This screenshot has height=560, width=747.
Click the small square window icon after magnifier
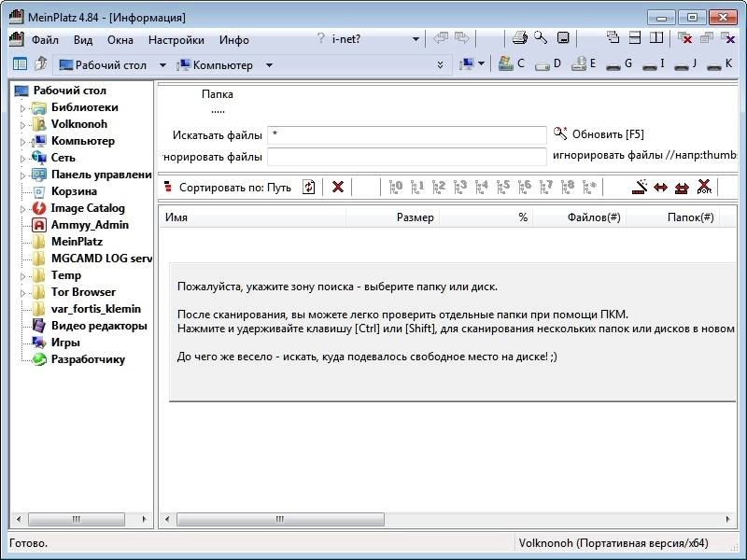click(563, 37)
